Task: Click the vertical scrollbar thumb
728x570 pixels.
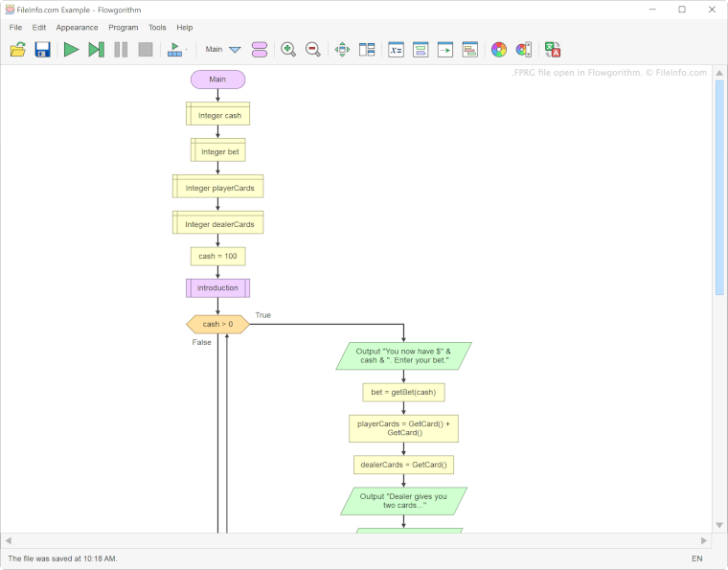Action: coord(719,188)
